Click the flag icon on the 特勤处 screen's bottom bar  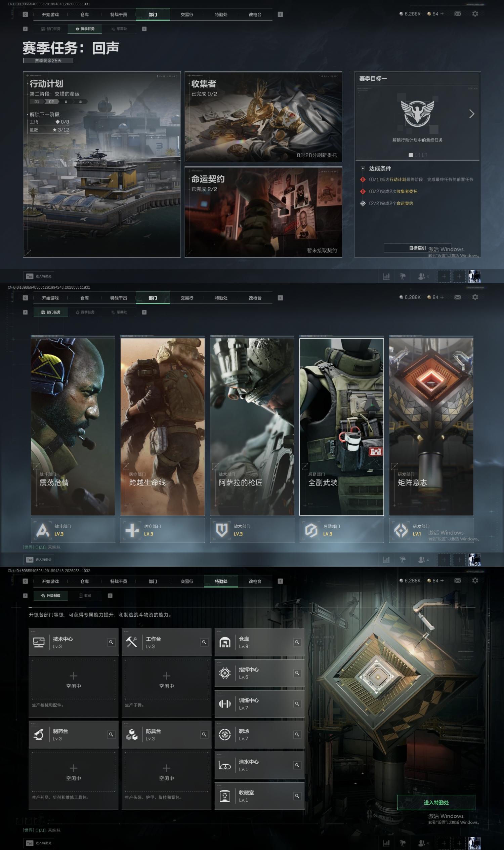403,843
